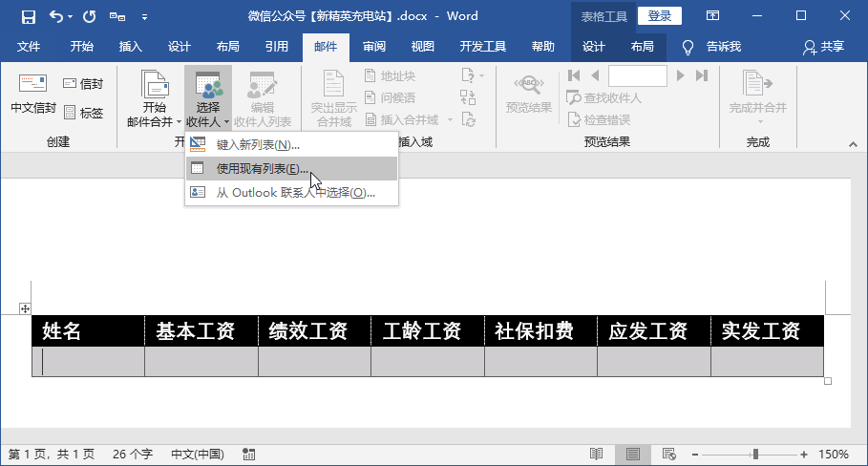
Task: Create 中文信封 envelope
Action: click(x=33, y=95)
